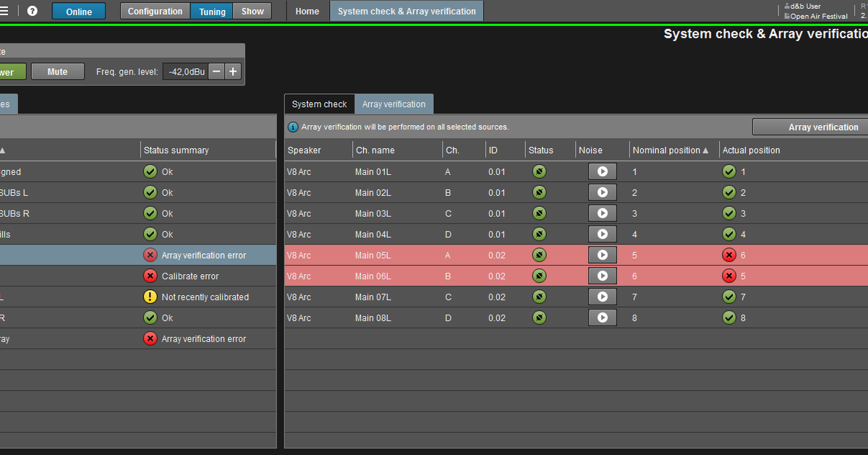Click red error icon for Main 06L
The width and height of the screenshot is (868, 455).
(x=729, y=276)
